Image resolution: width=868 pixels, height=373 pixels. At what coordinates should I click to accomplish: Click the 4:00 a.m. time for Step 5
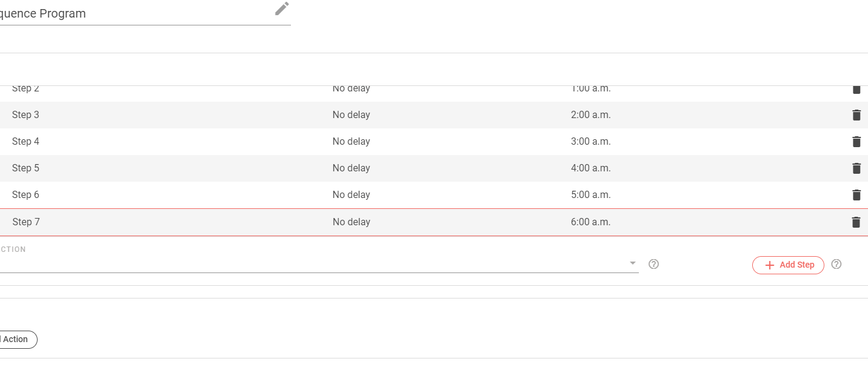click(x=590, y=168)
